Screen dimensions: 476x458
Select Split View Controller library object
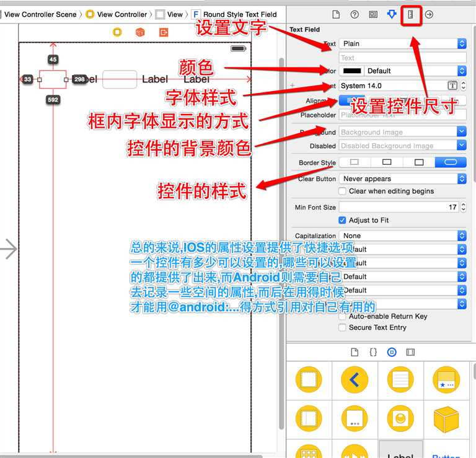(x=309, y=418)
